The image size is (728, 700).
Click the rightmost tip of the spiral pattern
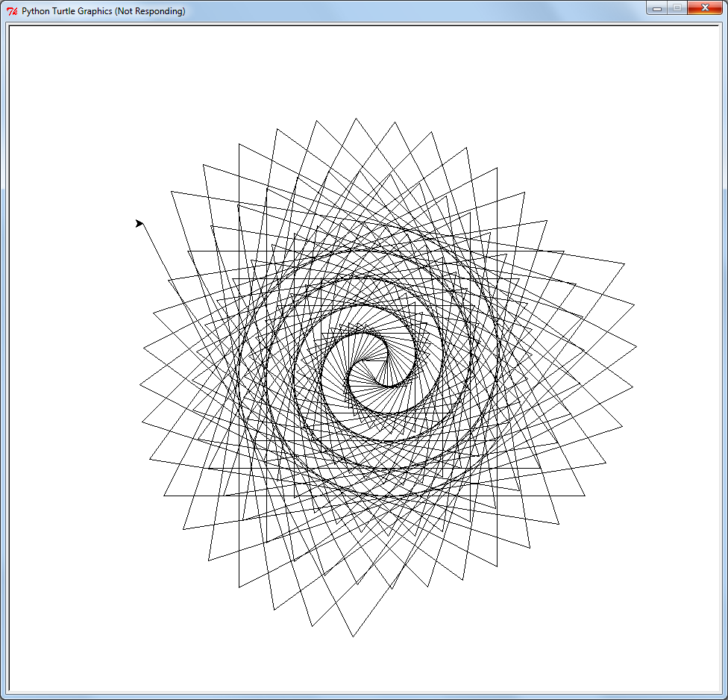click(x=636, y=346)
